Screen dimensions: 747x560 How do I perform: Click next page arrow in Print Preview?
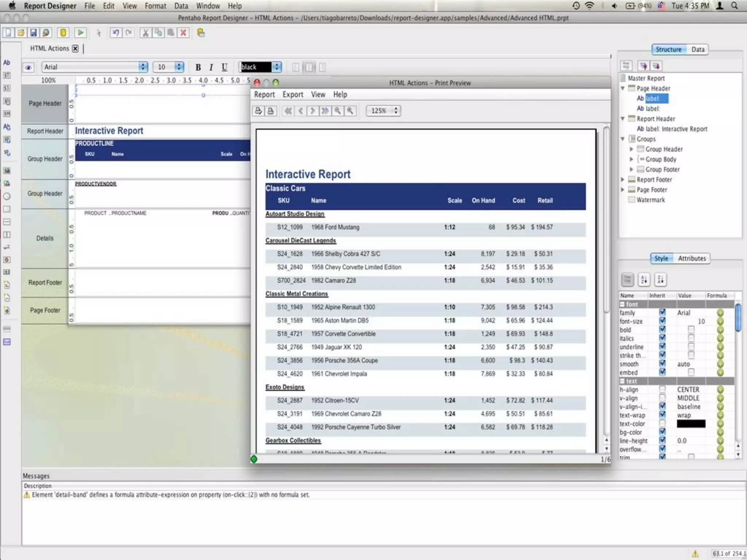click(313, 111)
